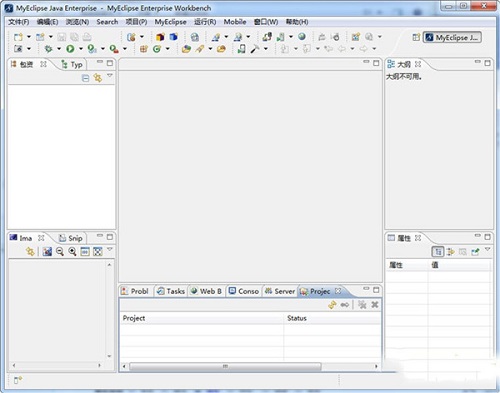Open the 文件(F) menu
500x393 pixels.
tap(19, 22)
